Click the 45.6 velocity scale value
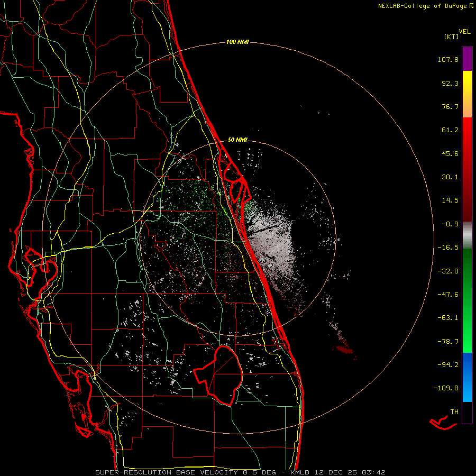 [x=450, y=153]
